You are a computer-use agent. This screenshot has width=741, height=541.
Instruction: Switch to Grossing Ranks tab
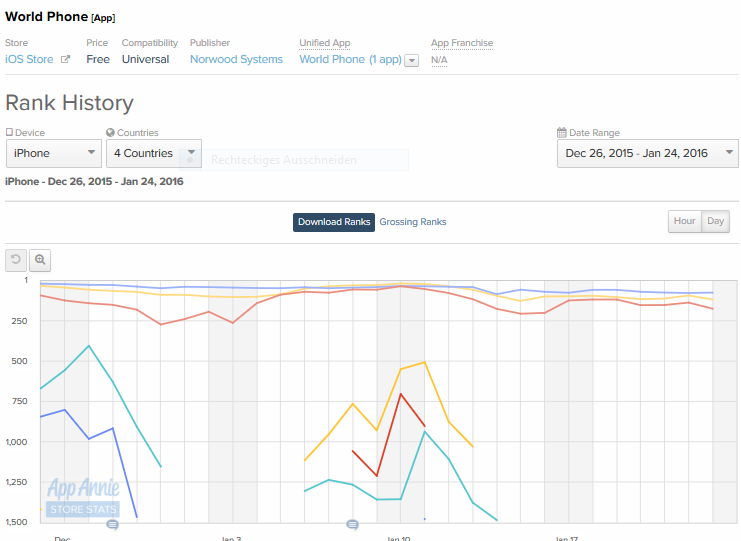412,222
